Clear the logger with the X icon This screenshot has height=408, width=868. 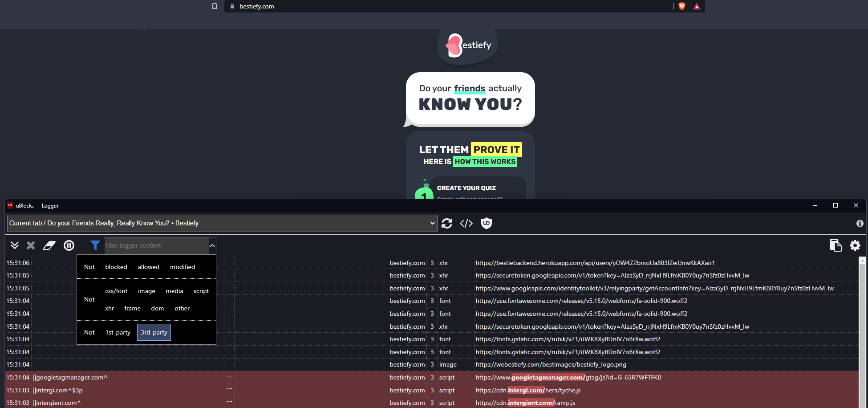point(31,245)
